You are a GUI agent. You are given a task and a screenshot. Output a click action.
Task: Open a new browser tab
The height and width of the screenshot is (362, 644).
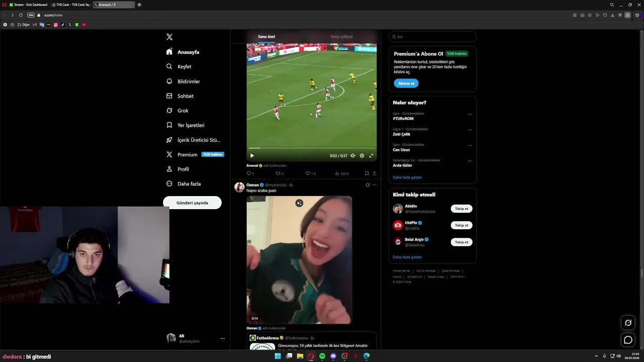point(139,5)
